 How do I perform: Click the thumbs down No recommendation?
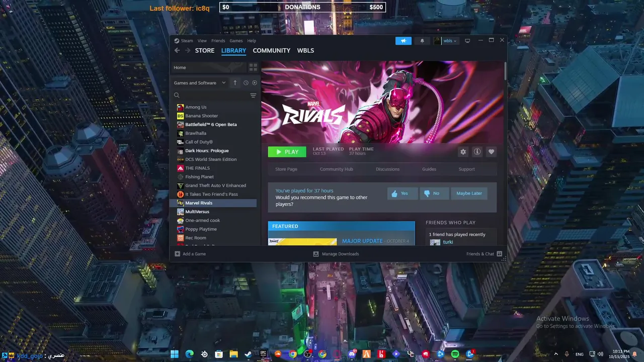pos(434,194)
